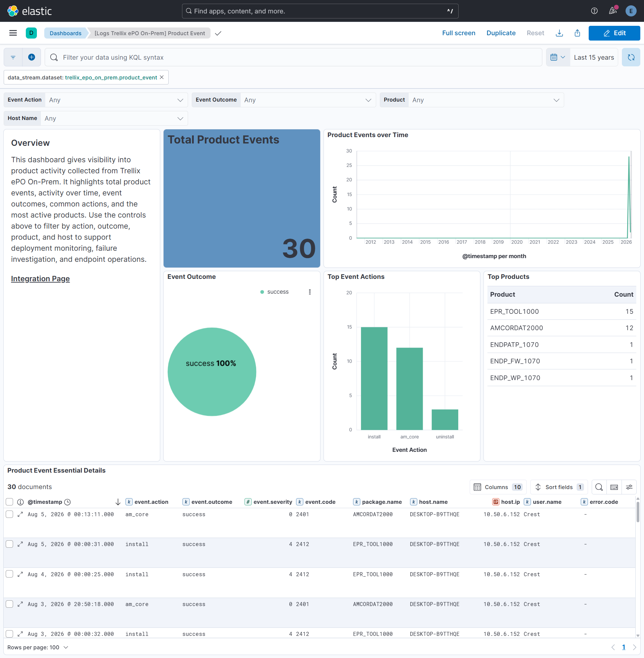Open keyboard shortcuts icon in table toolbar

click(x=614, y=487)
